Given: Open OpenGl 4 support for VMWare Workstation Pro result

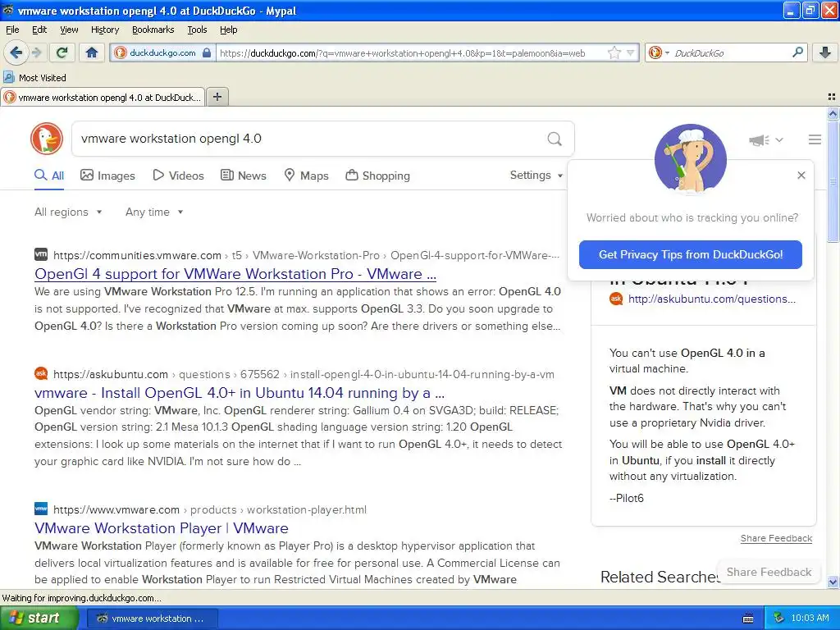Looking at the screenshot, I should coord(235,274).
